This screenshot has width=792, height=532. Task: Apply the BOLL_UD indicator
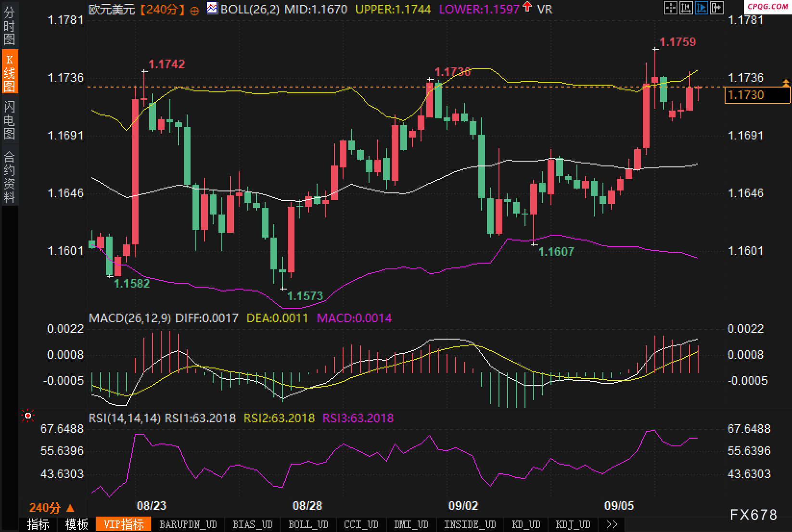[x=308, y=524]
